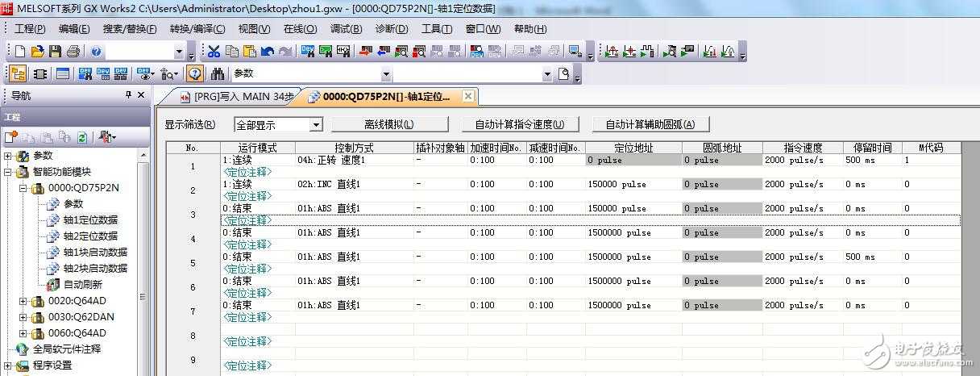Expand the 0020:Q64AD module node

click(23, 301)
